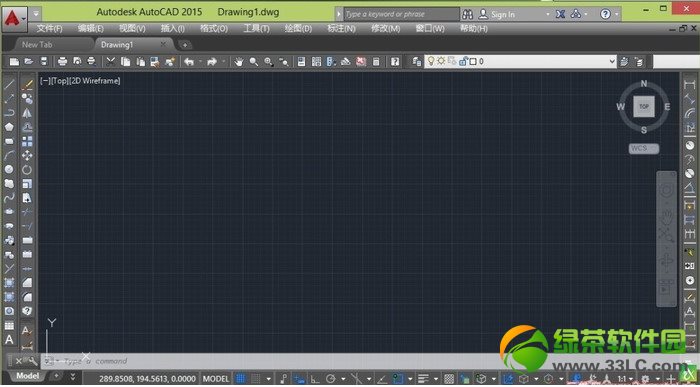Select the Mirror tool
This screenshot has height=387, width=700.
pos(27,113)
